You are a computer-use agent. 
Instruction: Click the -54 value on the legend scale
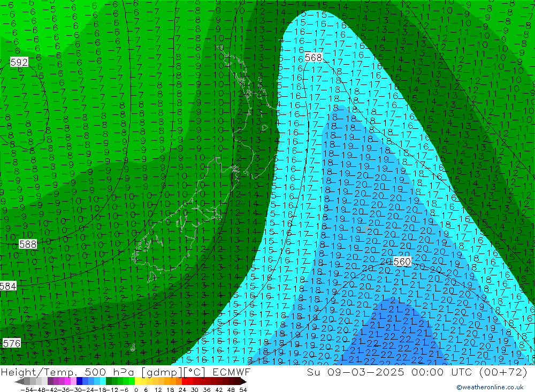[27, 390]
